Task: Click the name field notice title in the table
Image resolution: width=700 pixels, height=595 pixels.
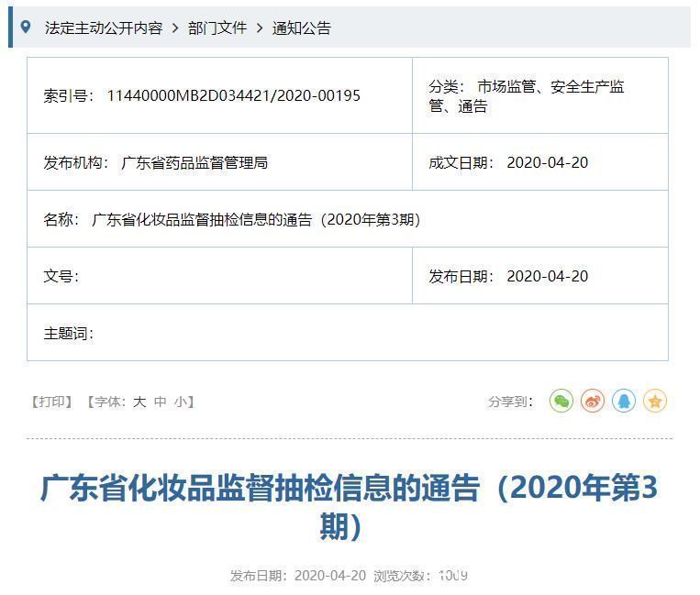Action: tap(256, 219)
